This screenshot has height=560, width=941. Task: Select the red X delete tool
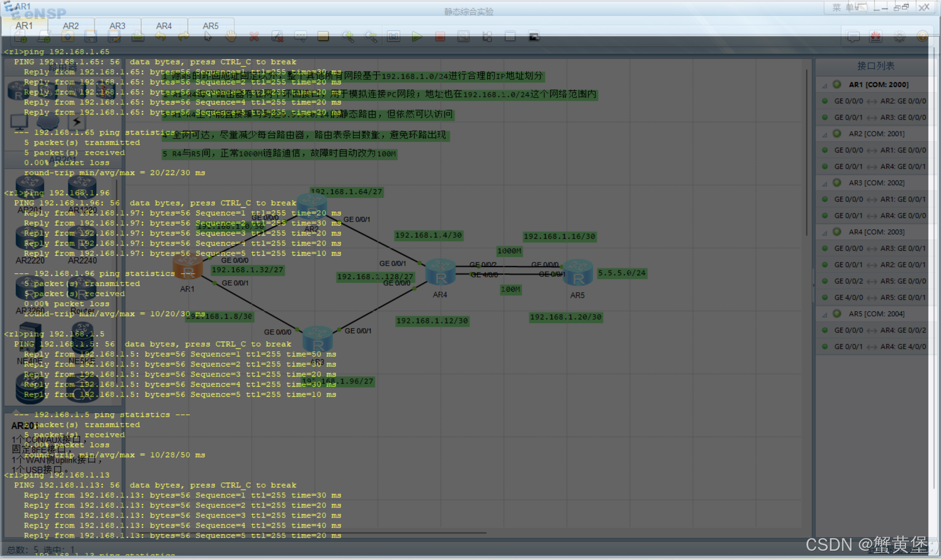click(254, 37)
